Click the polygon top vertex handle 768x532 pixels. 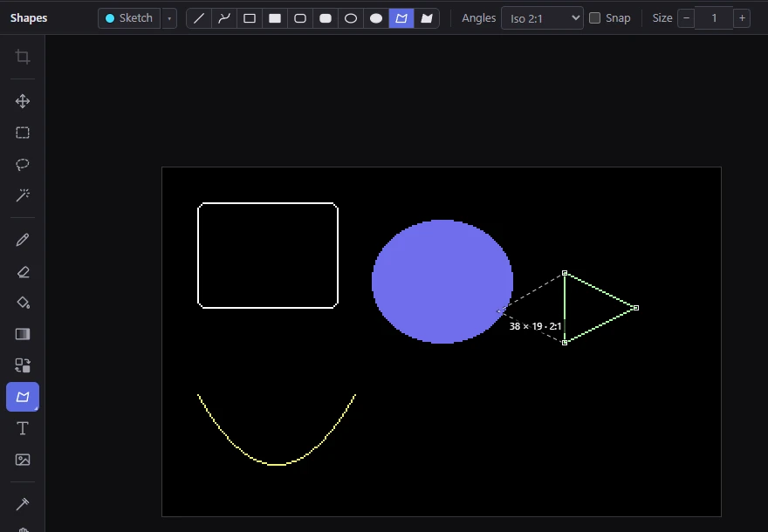[565, 273]
